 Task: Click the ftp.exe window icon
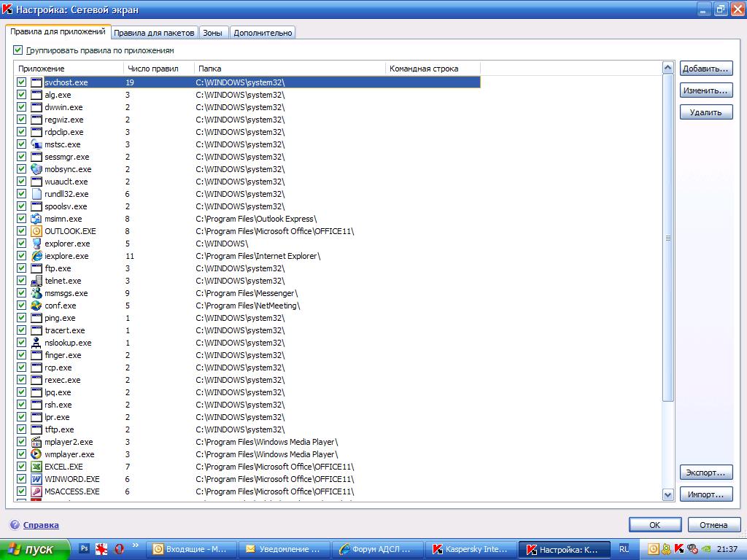tap(36, 268)
